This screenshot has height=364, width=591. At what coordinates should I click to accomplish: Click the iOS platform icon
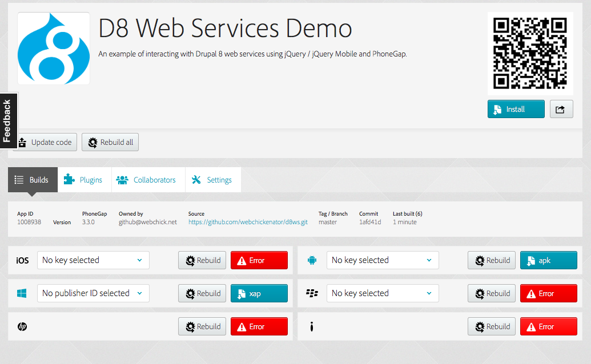pyautogui.click(x=22, y=261)
